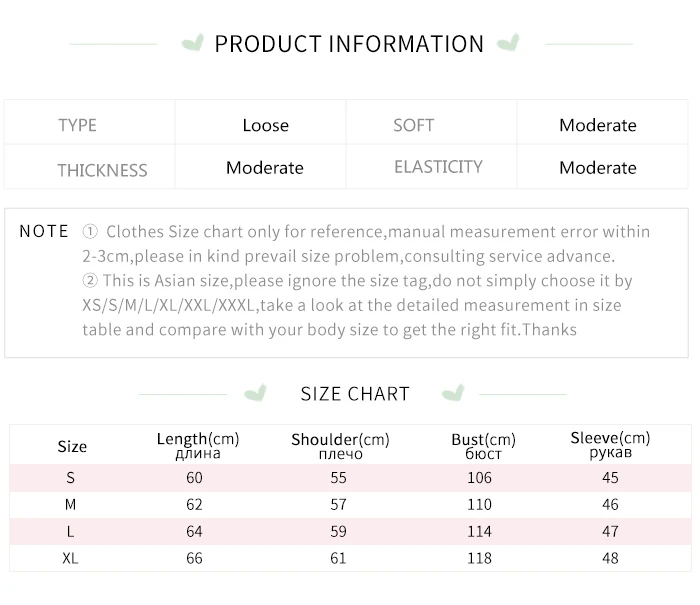Click the Shoulder(cm) column header
The width and height of the screenshot is (700, 605).
pyautogui.click(x=340, y=446)
